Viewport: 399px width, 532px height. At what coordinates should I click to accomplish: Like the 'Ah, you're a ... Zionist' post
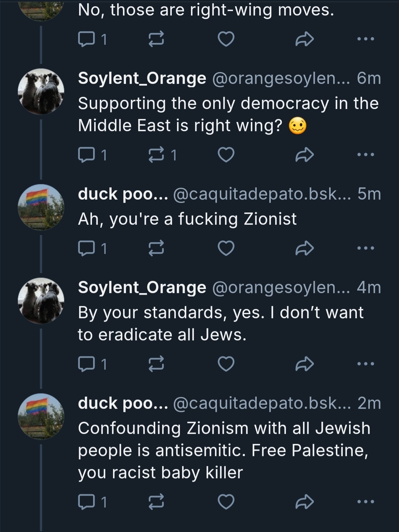tap(226, 248)
